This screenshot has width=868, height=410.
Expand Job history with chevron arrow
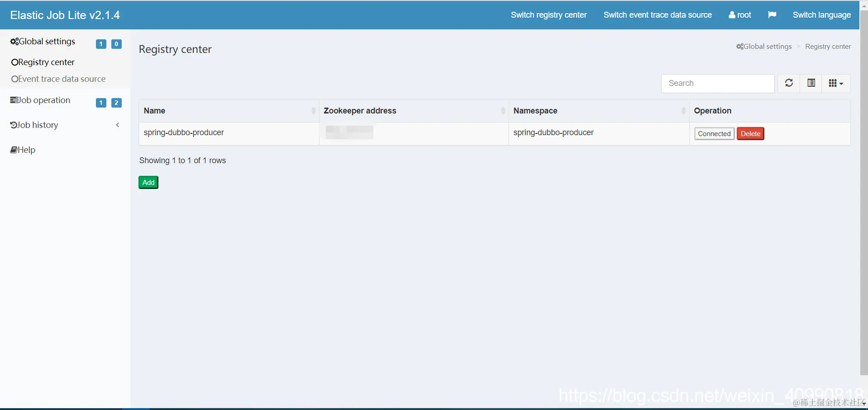click(118, 125)
